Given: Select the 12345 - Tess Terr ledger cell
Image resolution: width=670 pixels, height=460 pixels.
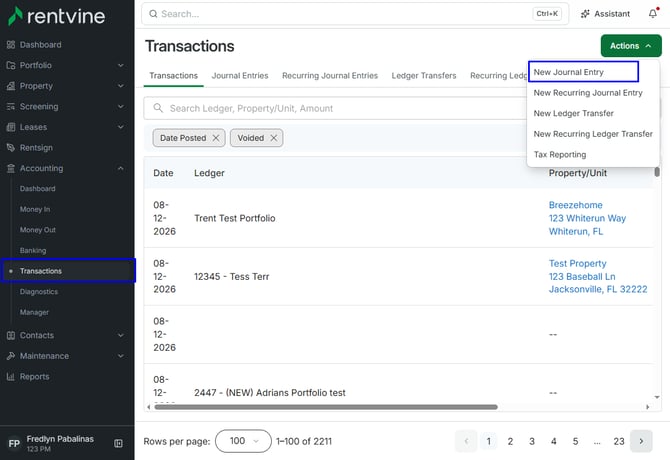Looking at the screenshot, I should pyautogui.click(x=232, y=276).
